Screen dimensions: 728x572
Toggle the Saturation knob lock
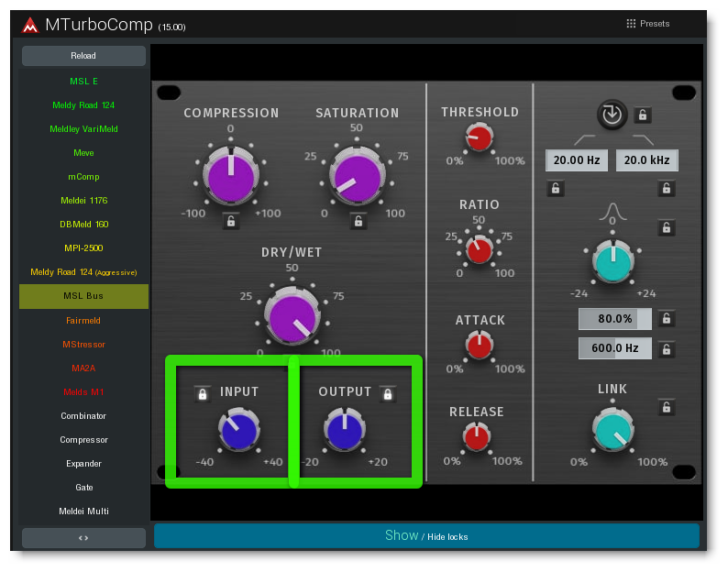(x=358, y=221)
